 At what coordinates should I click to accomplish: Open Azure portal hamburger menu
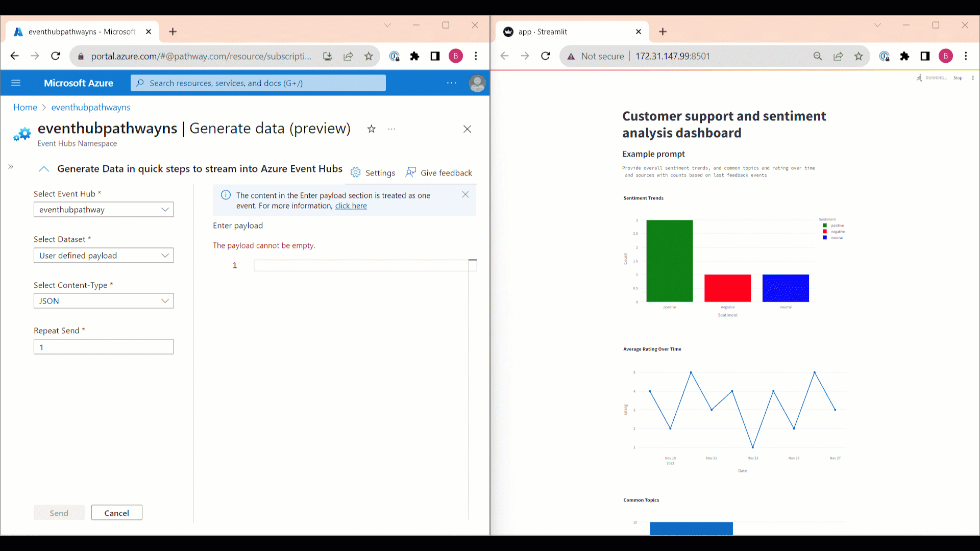click(16, 83)
